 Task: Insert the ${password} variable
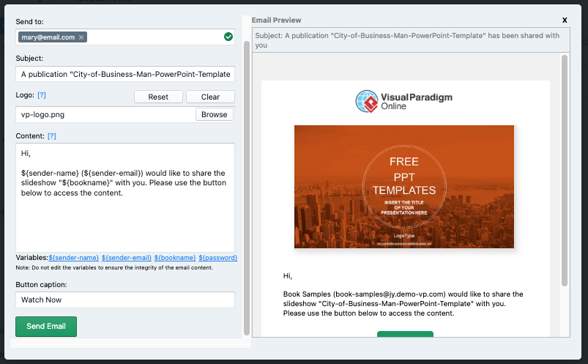coord(217,258)
